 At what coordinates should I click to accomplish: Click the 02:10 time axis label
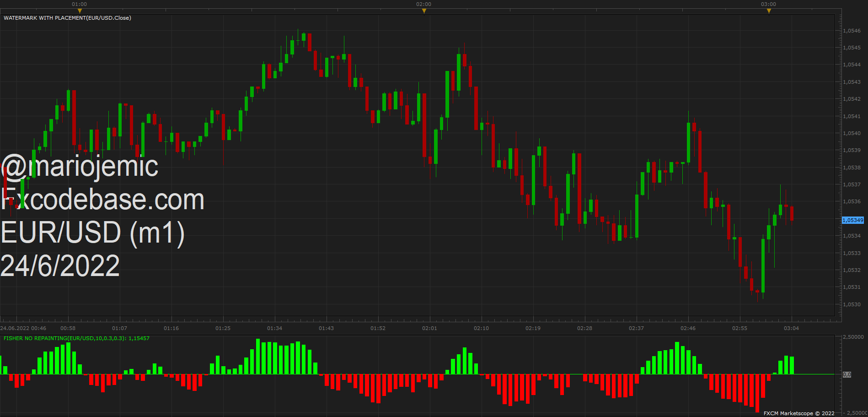481,328
